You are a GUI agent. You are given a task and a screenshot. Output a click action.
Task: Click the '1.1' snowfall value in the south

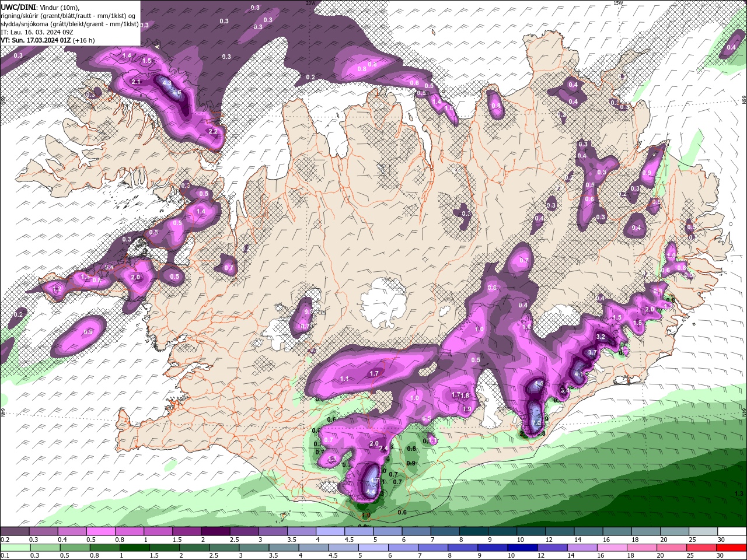click(x=344, y=379)
